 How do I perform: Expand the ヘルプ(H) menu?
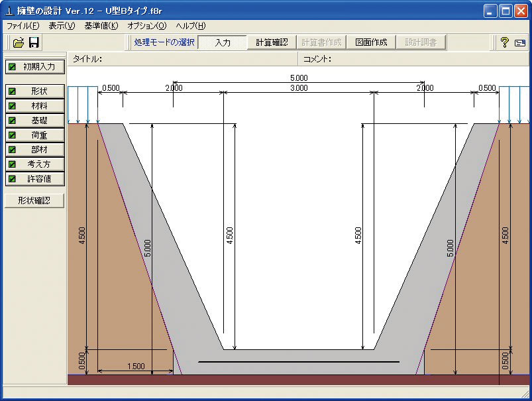(x=191, y=26)
